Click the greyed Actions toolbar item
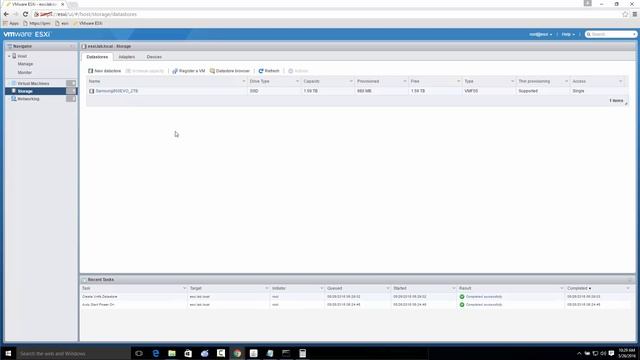Screen dimensions: 640x360 298,71
